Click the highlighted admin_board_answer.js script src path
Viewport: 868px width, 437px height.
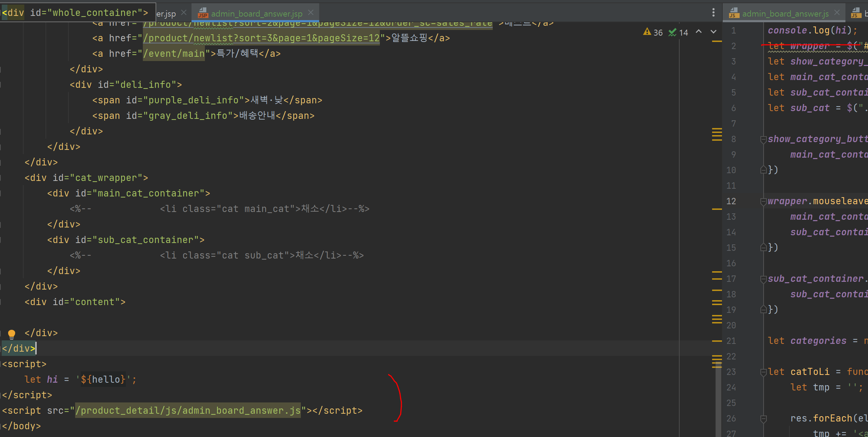(188, 410)
